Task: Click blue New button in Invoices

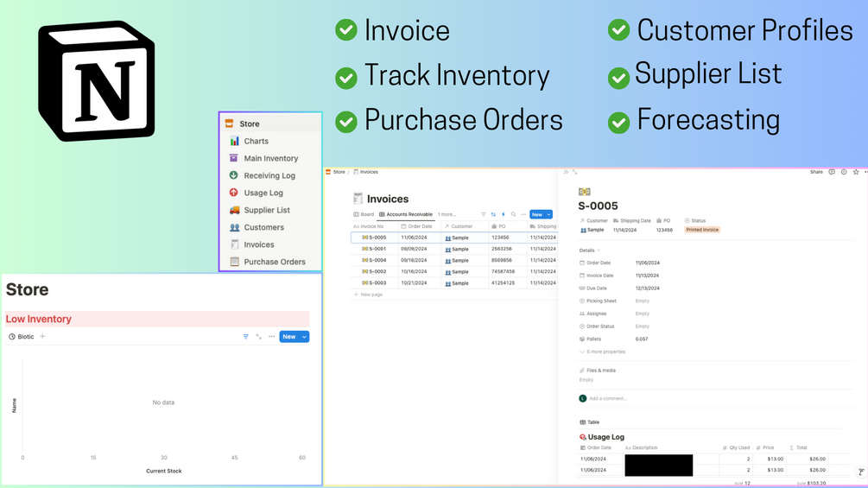Action: pyautogui.click(x=537, y=214)
